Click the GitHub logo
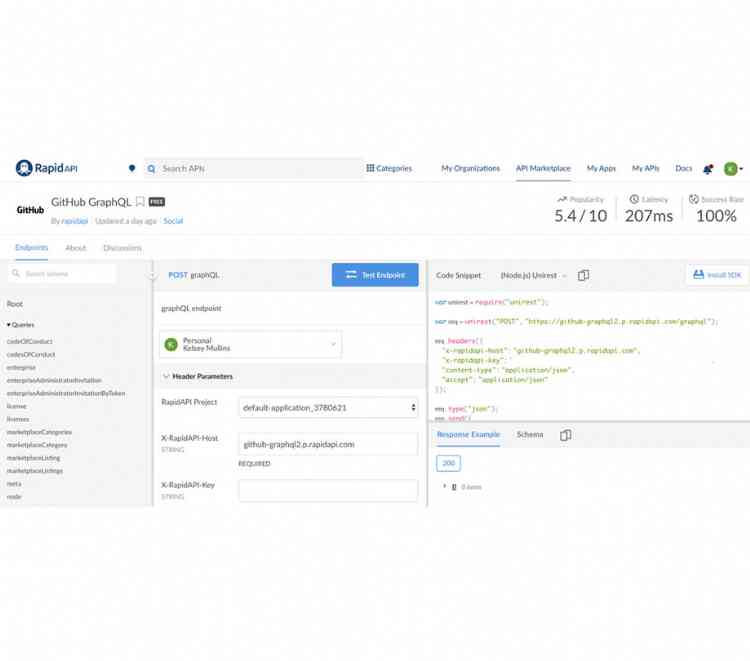This screenshot has height=661, width=750. click(x=30, y=210)
